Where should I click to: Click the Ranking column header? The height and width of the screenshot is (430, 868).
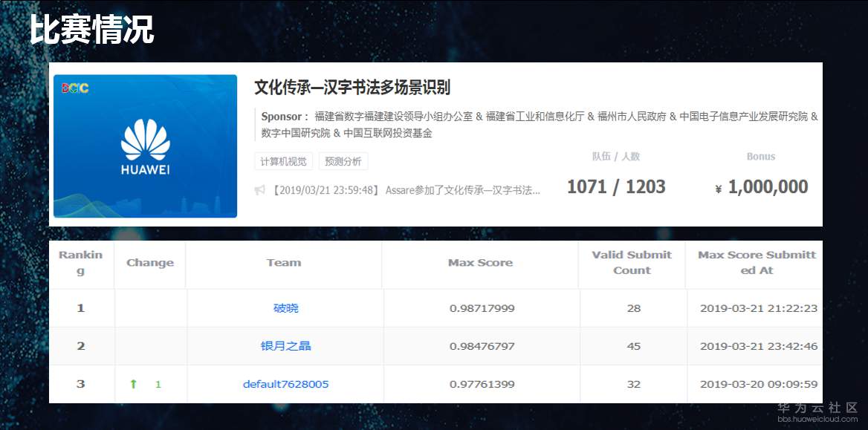pos(81,263)
